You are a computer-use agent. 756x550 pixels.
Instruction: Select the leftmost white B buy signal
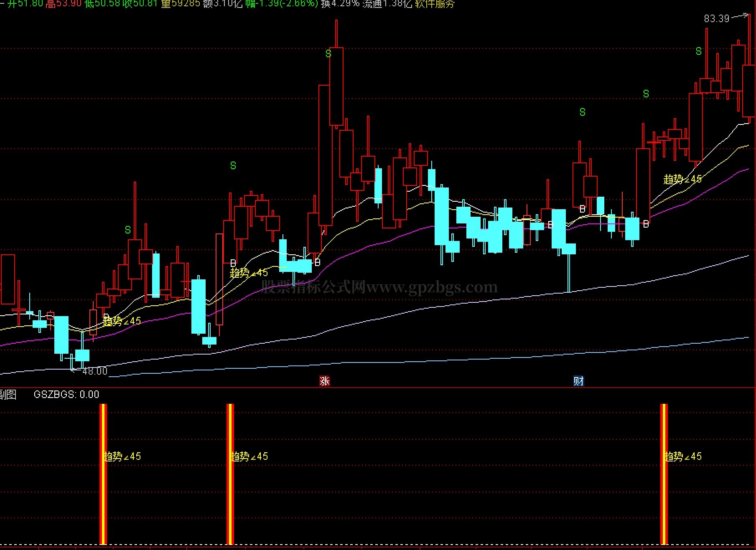106,317
